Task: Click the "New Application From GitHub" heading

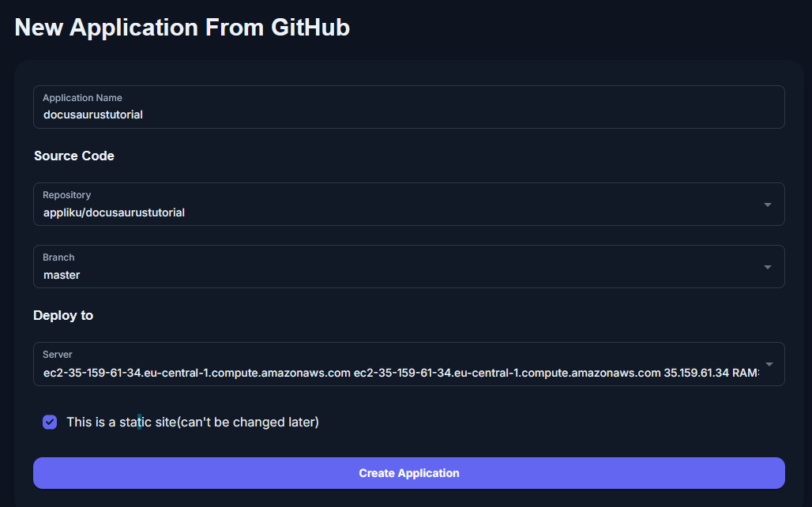Action: coord(182,28)
